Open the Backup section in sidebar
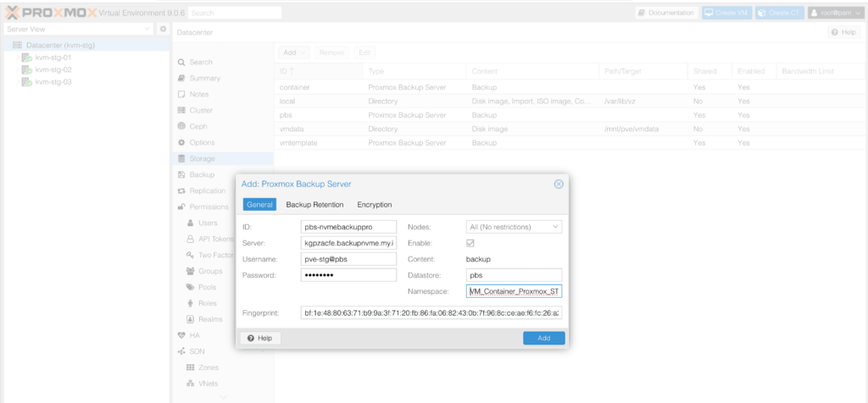This screenshot has height=403, width=868. [x=202, y=174]
